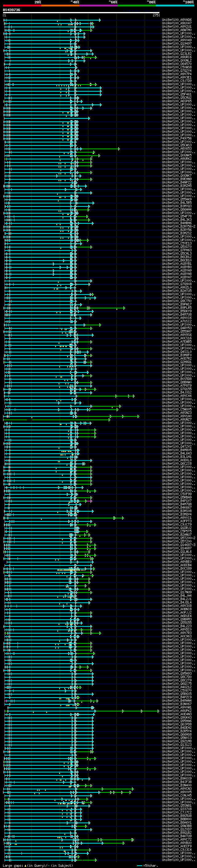Image resolution: width=197 pixels, height=868 pixels.
Task: Select hit UniRef100_Q17NU9
Action: (177, 592)
